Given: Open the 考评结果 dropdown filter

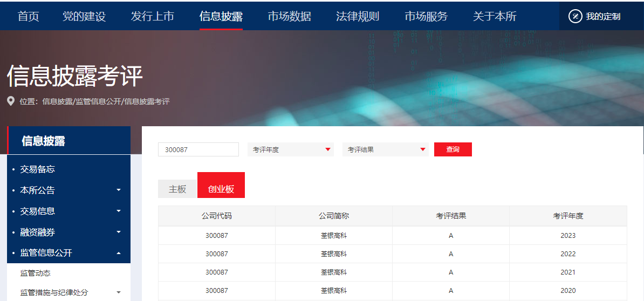Looking at the screenshot, I should 386,149.
